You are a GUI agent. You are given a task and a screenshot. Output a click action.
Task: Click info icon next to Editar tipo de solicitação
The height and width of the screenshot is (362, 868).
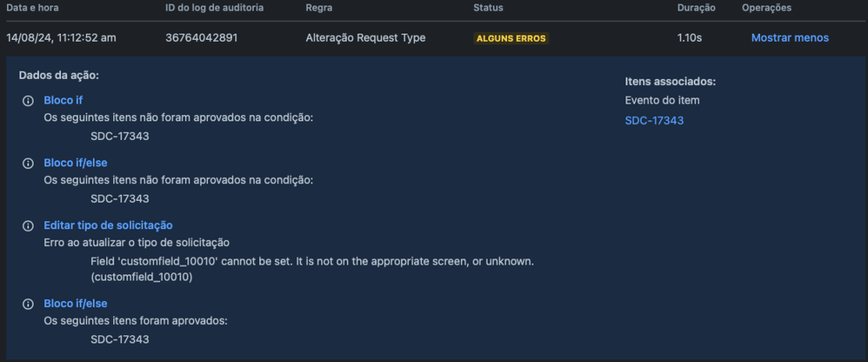pyautogui.click(x=27, y=226)
